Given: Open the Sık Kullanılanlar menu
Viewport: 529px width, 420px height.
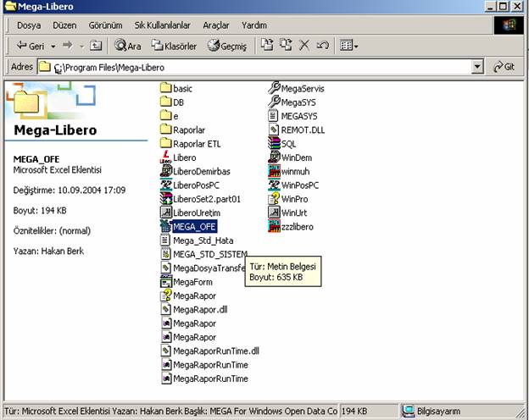Looking at the screenshot, I should click(x=162, y=25).
